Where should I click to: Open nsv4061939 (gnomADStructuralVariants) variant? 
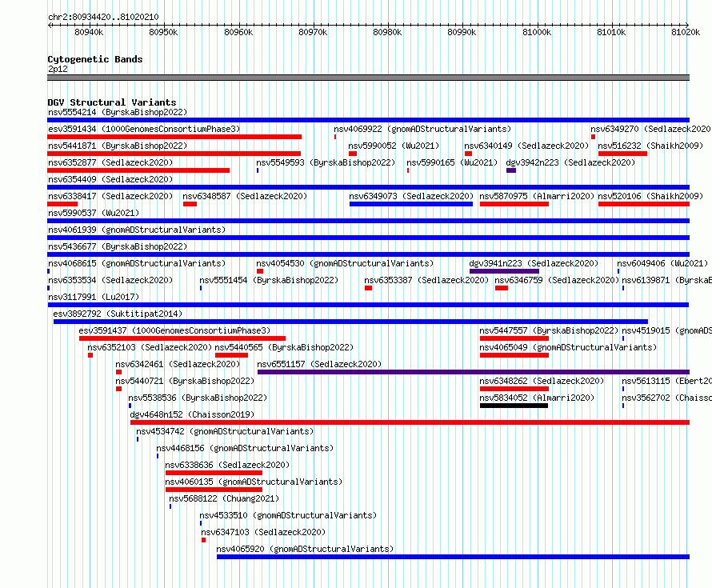[137, 230]
